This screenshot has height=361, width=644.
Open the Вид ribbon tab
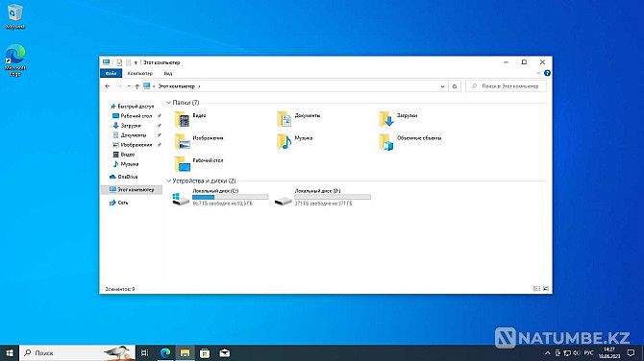[x=168, y=73]
